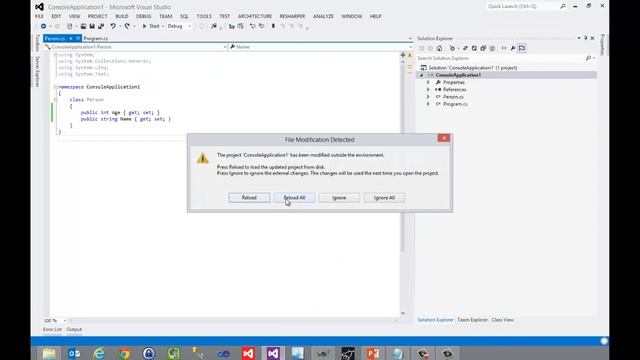The height and width of the screenshot is (360, 640).
Task: Select Program.cs in Solution Explorer
Action: [x=455, y=104]
